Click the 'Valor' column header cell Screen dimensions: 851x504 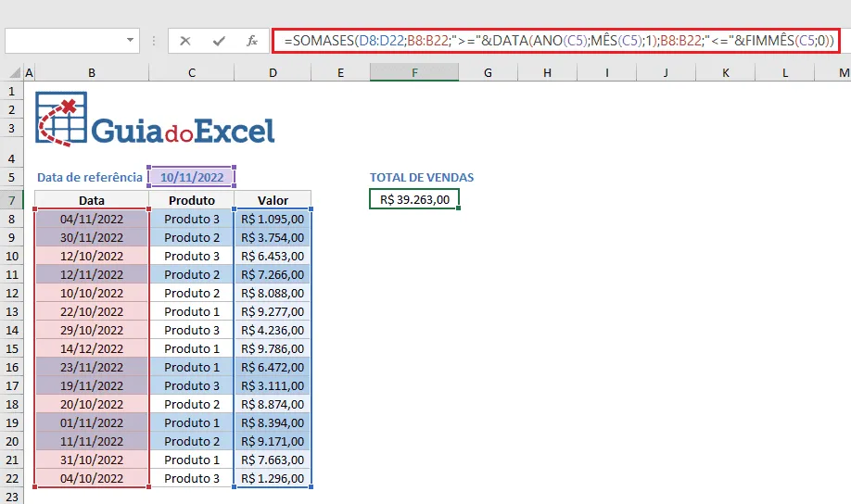273,200
